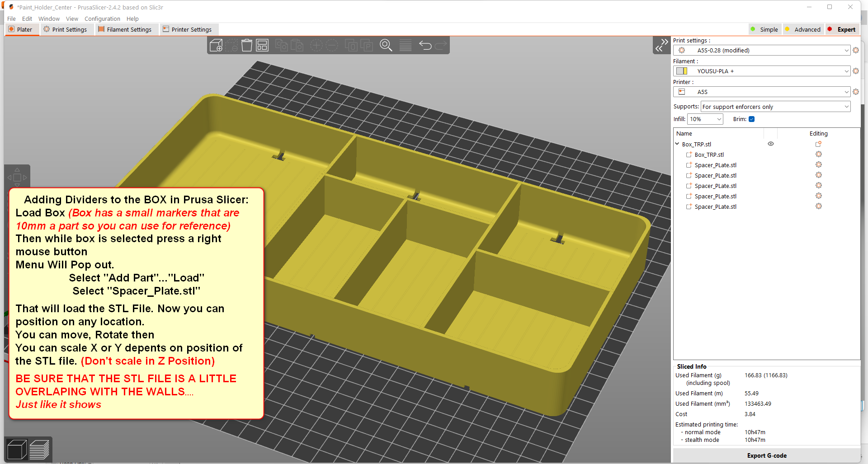This screenshot has height=464, width=868.
Task: Open the Supports dropdown
Action: [775, 106]
